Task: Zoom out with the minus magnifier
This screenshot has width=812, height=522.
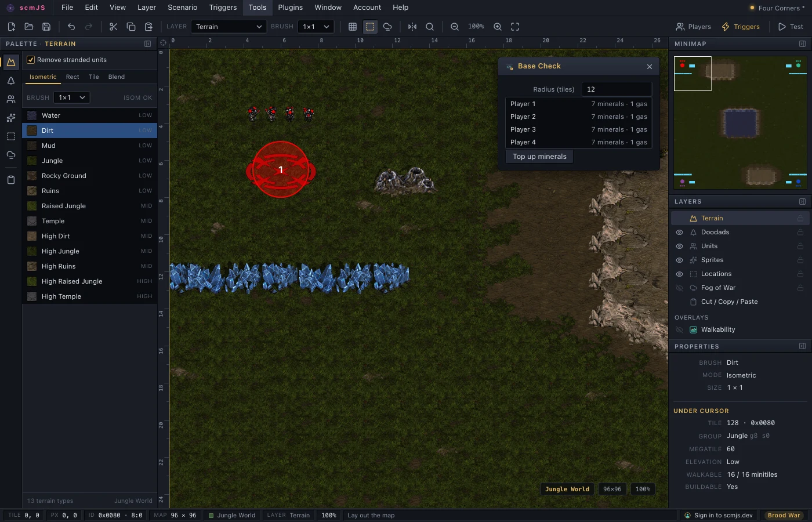Action: coord(455,27)
